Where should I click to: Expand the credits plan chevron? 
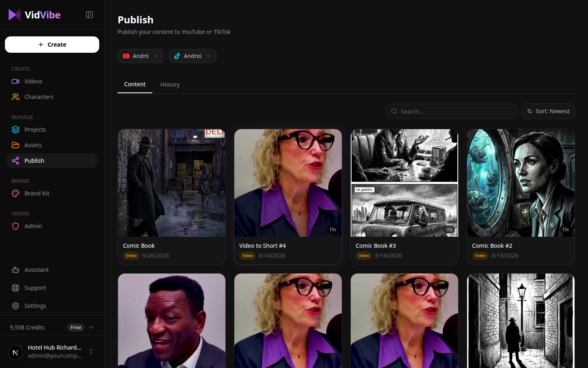pyautogui.click(x=91, y=327)
